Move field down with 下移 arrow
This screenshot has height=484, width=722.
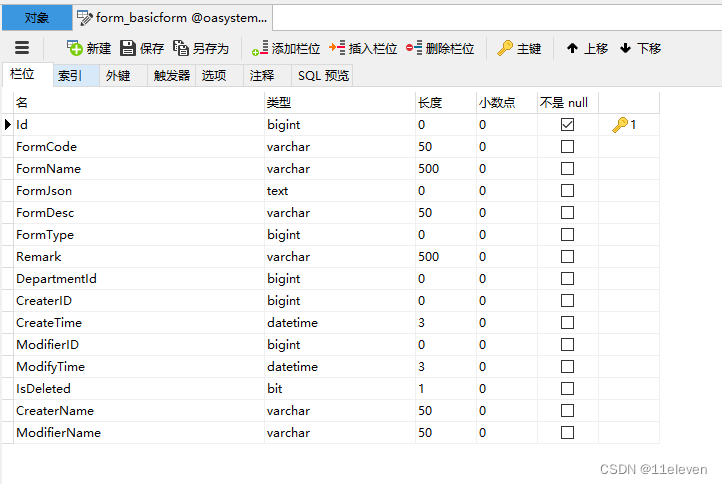tap(625, 48)
